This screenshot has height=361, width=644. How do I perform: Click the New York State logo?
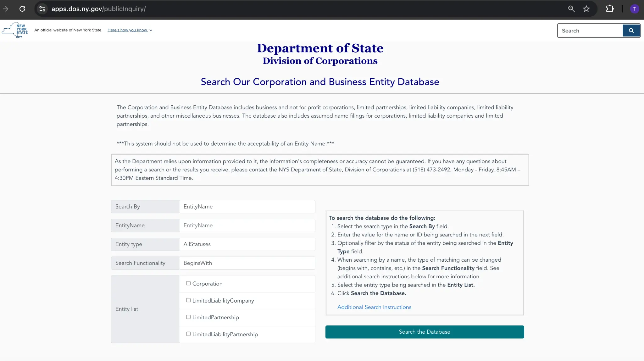point(15,30)
